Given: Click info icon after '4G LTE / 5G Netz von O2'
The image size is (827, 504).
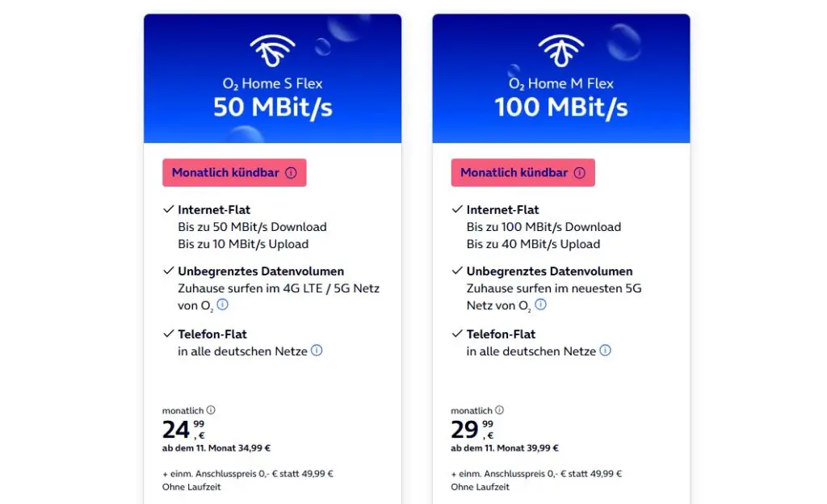Looking at the screenshot, I should [x=223, y=304].
